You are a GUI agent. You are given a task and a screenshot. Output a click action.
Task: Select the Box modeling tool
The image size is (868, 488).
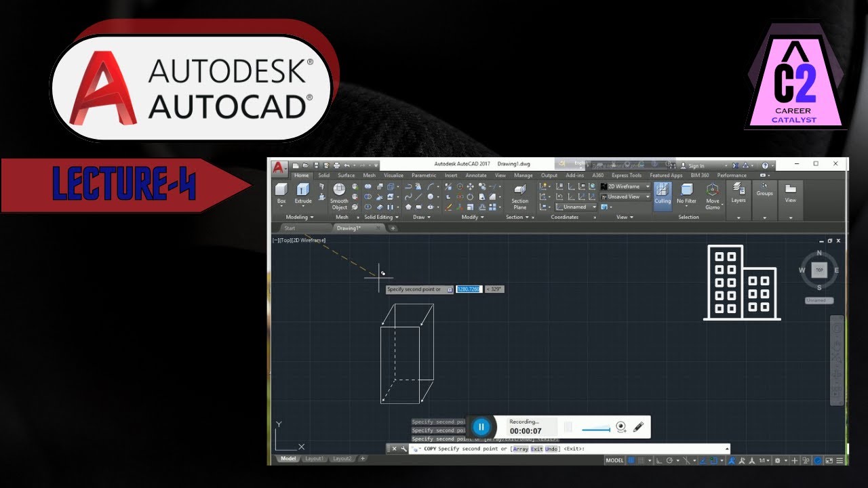[281, 193]
